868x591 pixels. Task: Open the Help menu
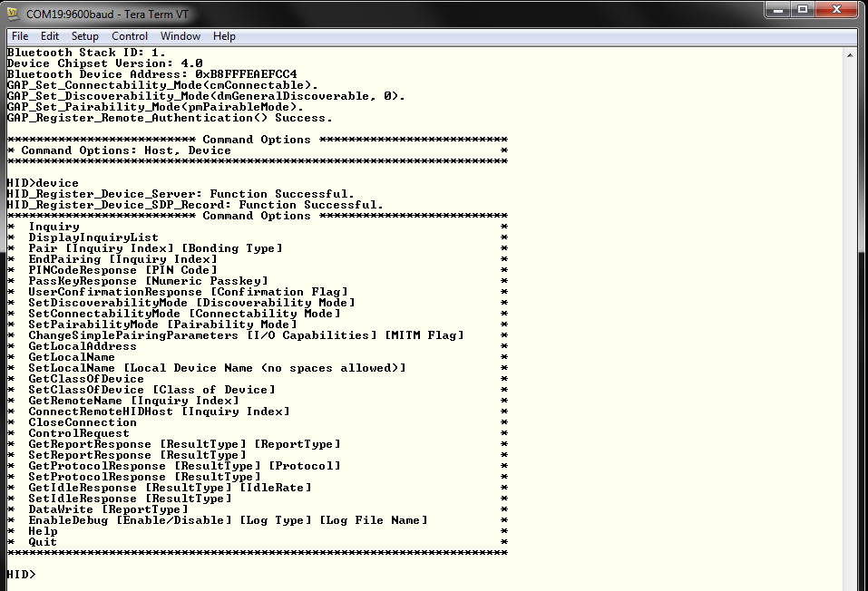pos(223,36)
